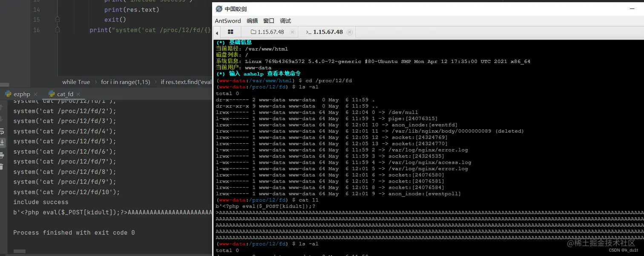Screen dimensions: 644x256
Task: Toggle soft-wrap icon in PyCharm run panel
Action: click(x=2, y=131)
